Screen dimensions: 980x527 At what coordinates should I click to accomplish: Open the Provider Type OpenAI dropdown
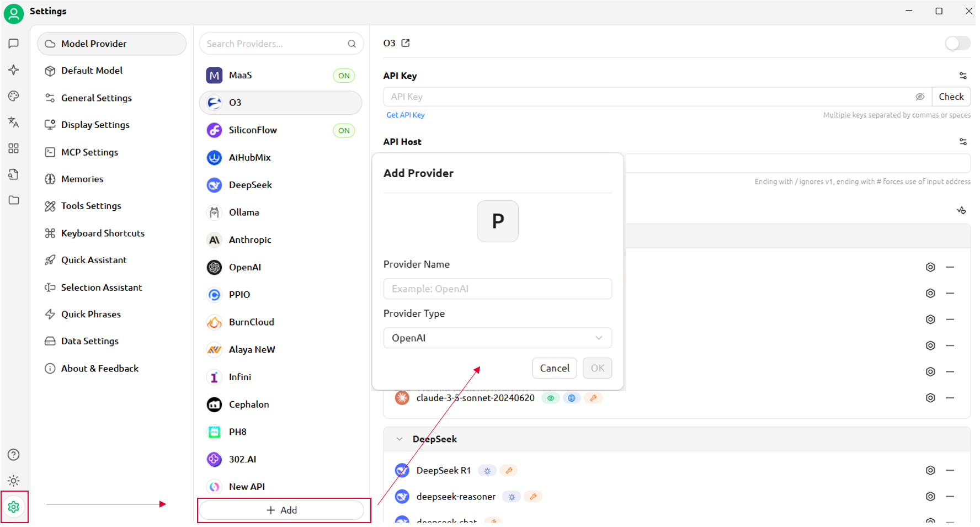click(498, 338)
